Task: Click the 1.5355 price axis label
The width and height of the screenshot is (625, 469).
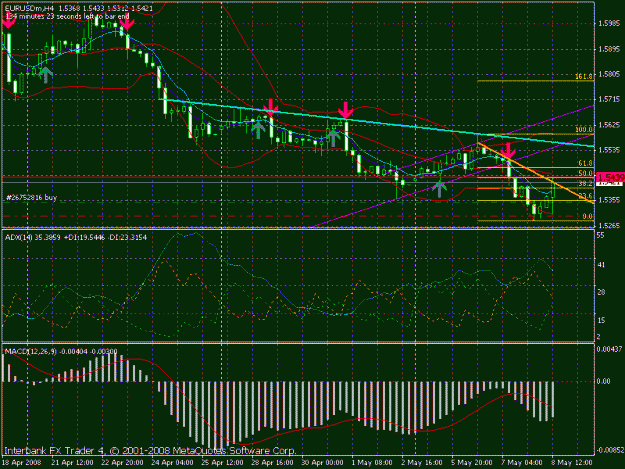Action: [x=608, y=200]
